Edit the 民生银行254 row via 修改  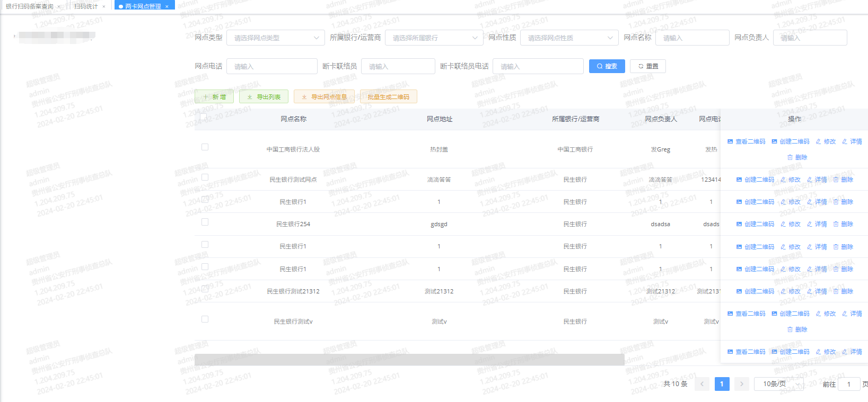[x=791, y=224]
